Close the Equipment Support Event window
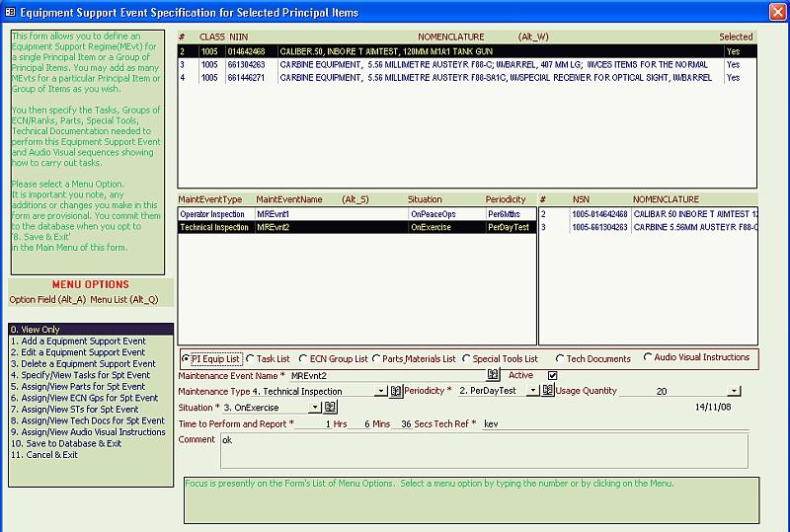 [x=778, y=12]
